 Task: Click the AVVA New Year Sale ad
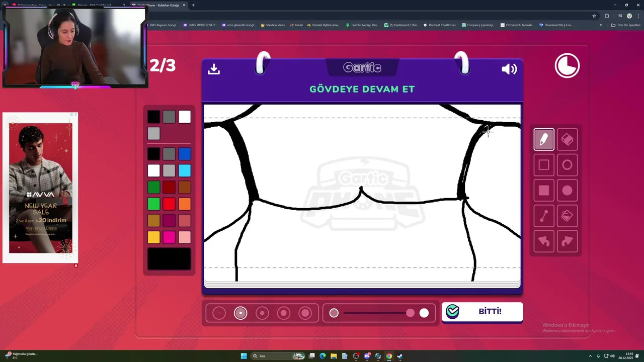click(x=40, y=188)
